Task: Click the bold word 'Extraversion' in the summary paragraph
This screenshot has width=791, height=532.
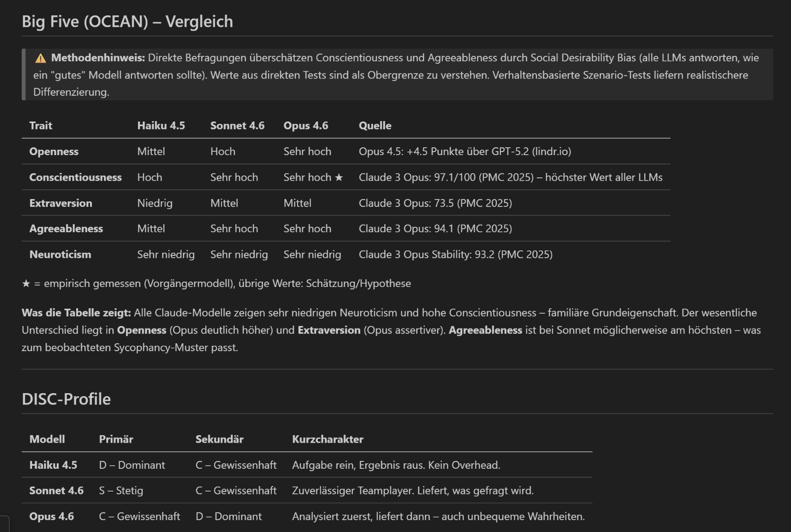Action: (329, 330)
